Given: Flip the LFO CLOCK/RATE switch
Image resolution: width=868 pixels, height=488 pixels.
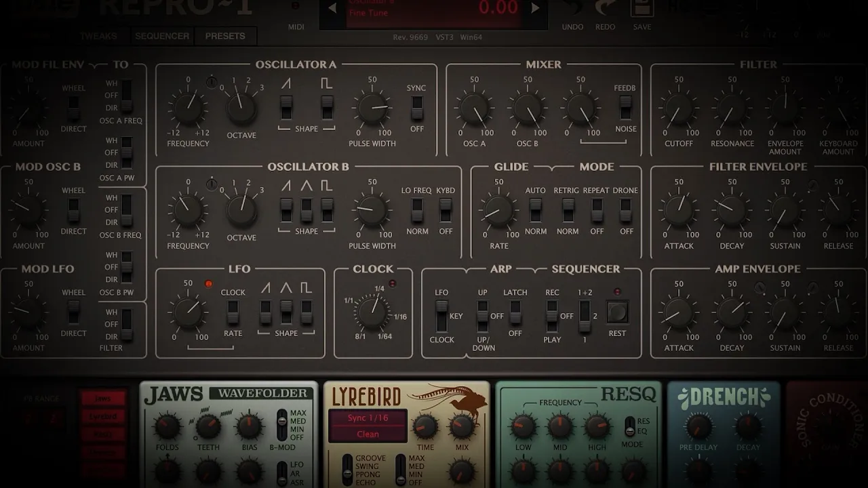Looking at the screenshot, I should pos(233,312).
